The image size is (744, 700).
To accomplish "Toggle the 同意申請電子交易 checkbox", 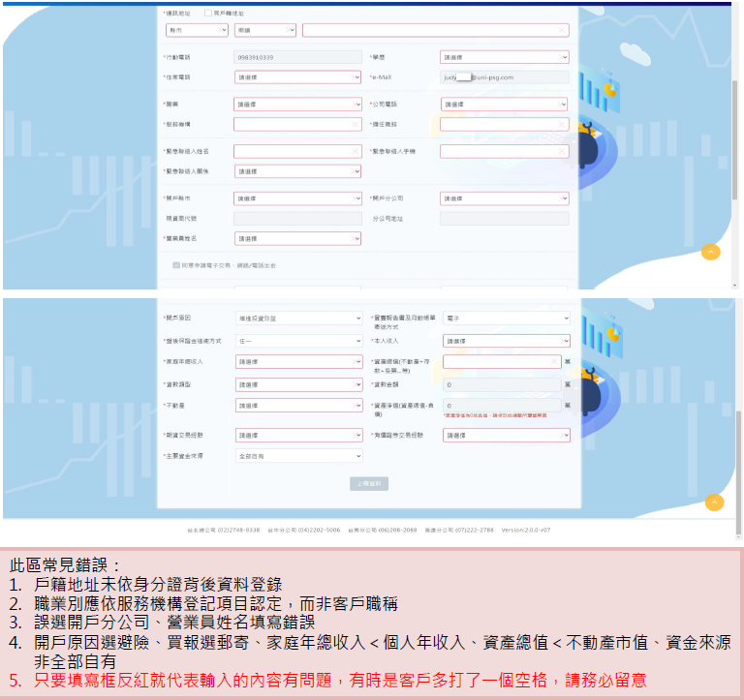I will (x=176, y=264).
